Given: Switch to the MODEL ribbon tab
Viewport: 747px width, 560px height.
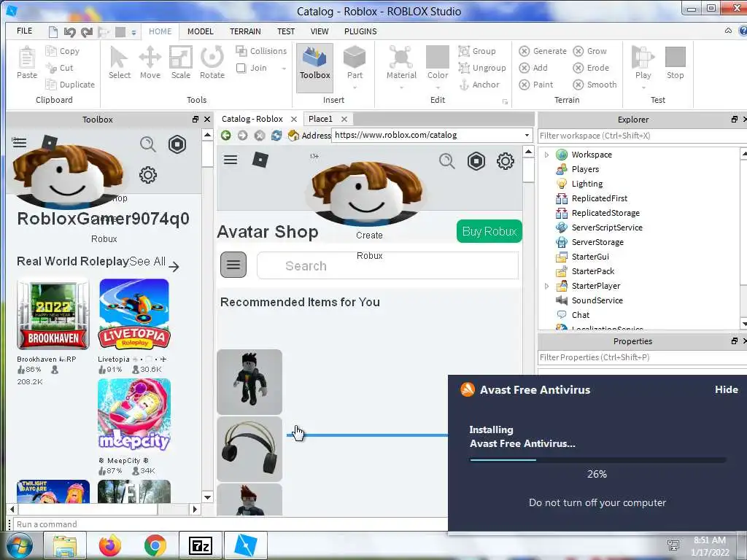Looking at the screenshot, I should tap(200, 31).
